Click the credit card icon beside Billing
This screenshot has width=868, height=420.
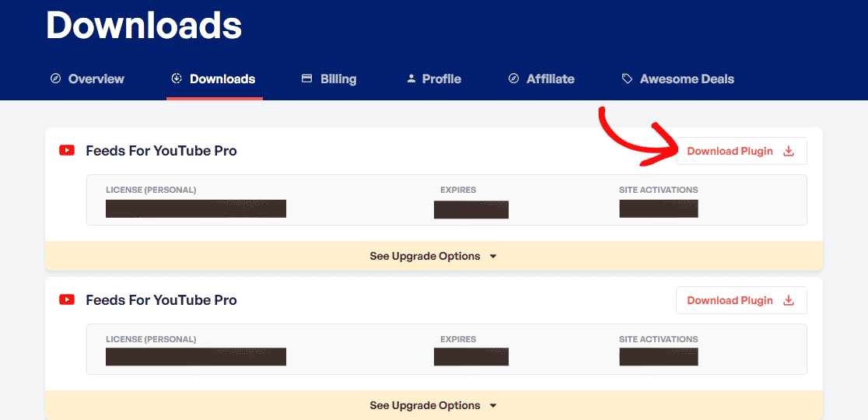[x=306, y=79]
